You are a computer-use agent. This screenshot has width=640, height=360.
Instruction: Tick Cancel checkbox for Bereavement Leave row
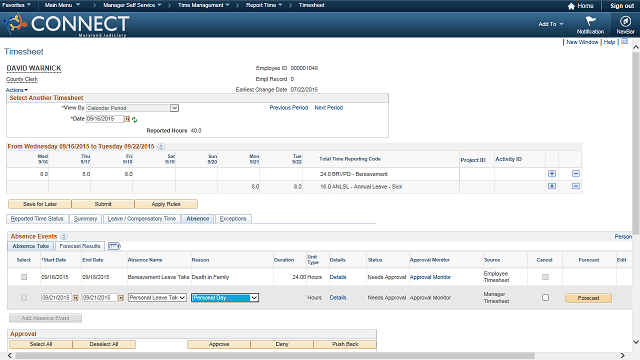(x=545, y=277)
